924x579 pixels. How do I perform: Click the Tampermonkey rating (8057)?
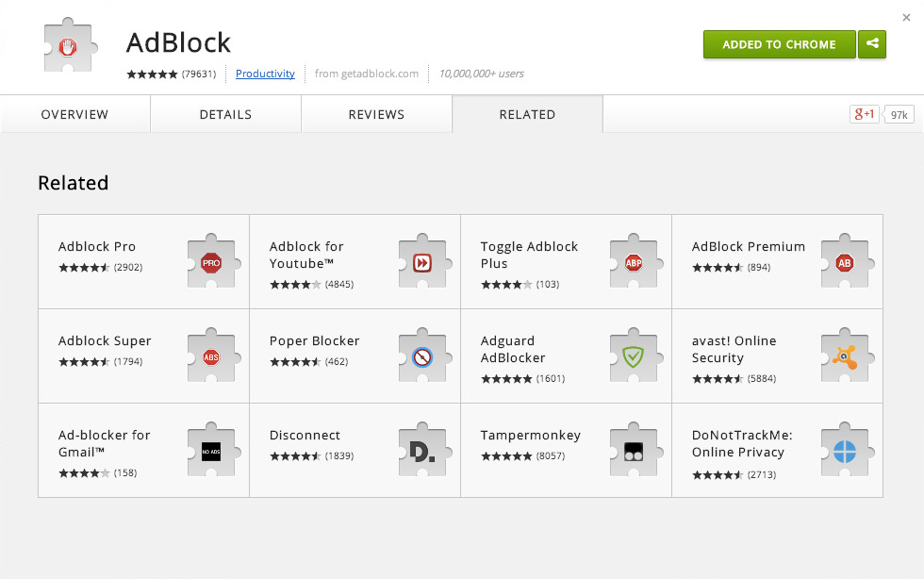click(523, 456)
